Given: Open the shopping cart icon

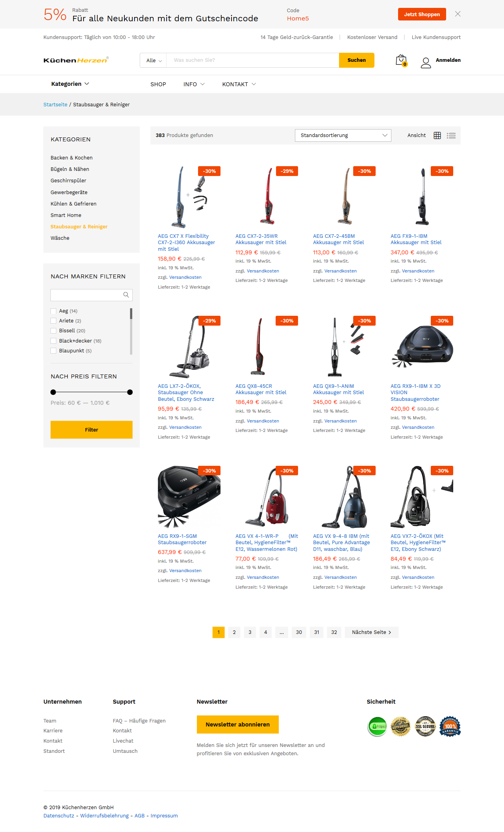Looking at the screenshot, I should click(x=401, y=61).
